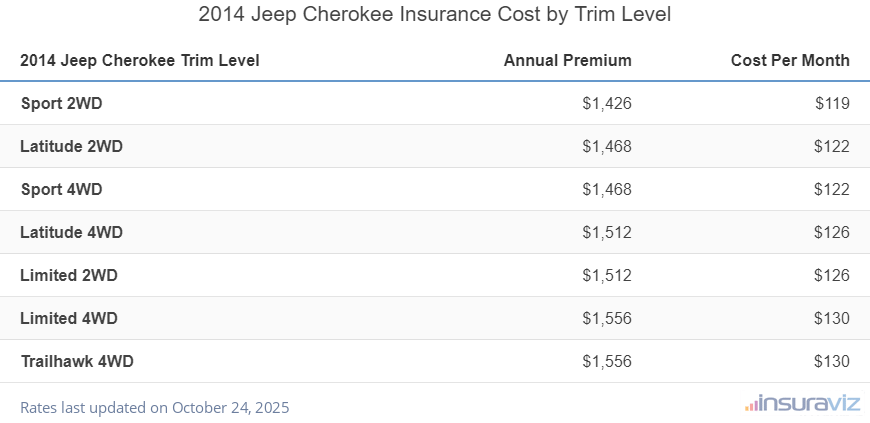This screenshot has height=423, width=870.
Task: Select the Sport 2WD row label
Action: [x=61, y=103]
